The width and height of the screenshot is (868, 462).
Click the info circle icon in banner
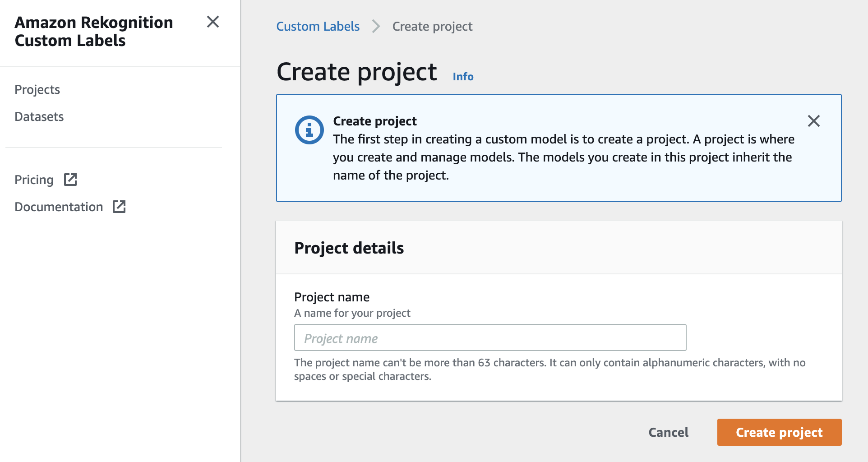pos(309,130)
